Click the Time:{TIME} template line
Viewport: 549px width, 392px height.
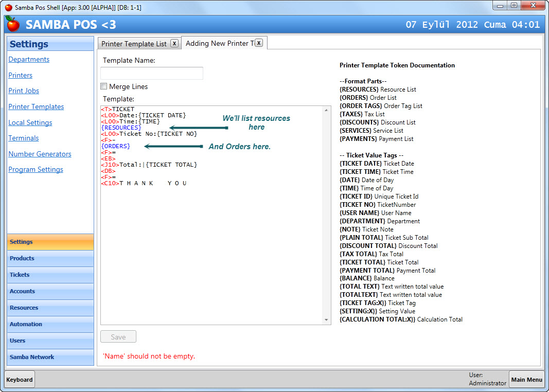tap(130, 121)
